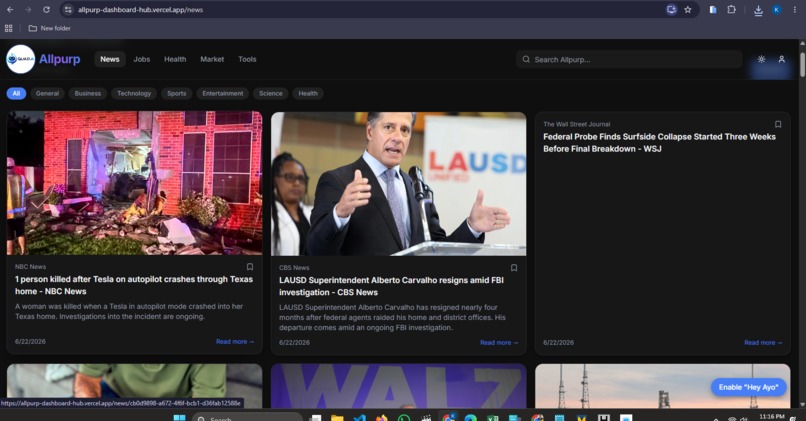
Task: Reload the page with the refresh icon
Action: click(46, 10)
